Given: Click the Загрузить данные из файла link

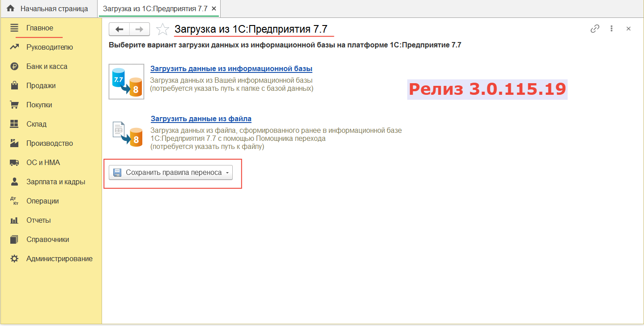Looking at the screenshot, I should (201, 119).
